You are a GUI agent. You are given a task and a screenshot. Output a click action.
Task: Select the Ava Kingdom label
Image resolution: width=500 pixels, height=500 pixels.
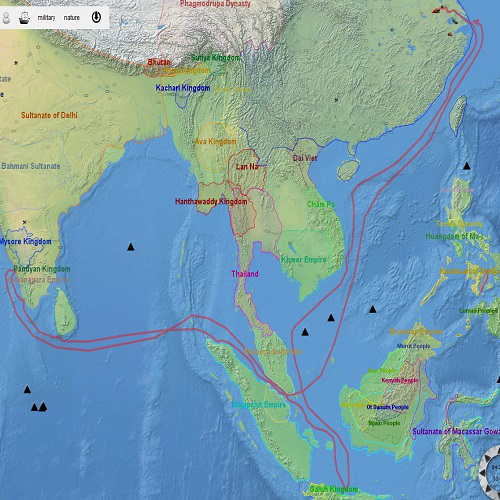(x=215, y=142)
